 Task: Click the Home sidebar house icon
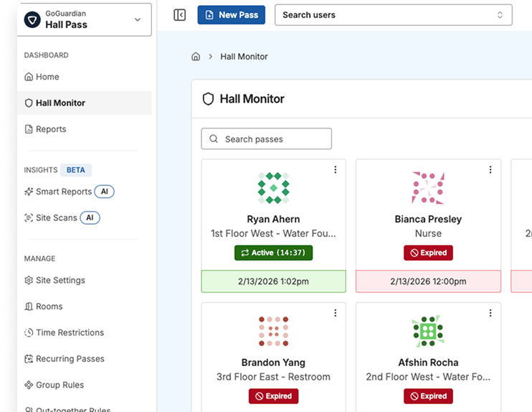coord(29,77)
